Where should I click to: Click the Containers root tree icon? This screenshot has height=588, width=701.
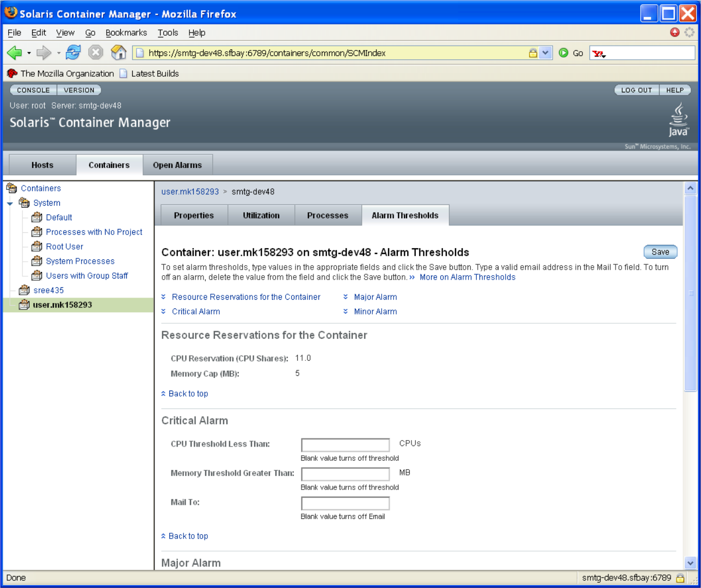click(12, 188)
